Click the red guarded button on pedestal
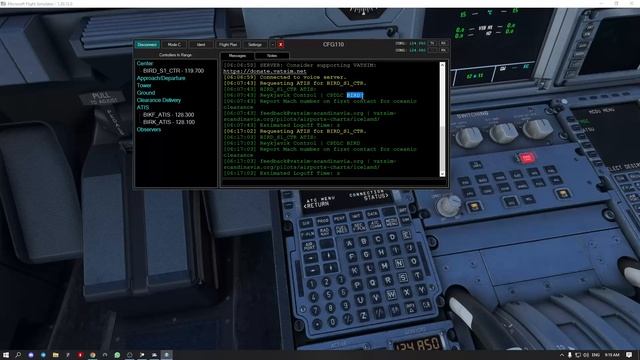The width and height of the screenshot is (640, 360). [526, 158]
